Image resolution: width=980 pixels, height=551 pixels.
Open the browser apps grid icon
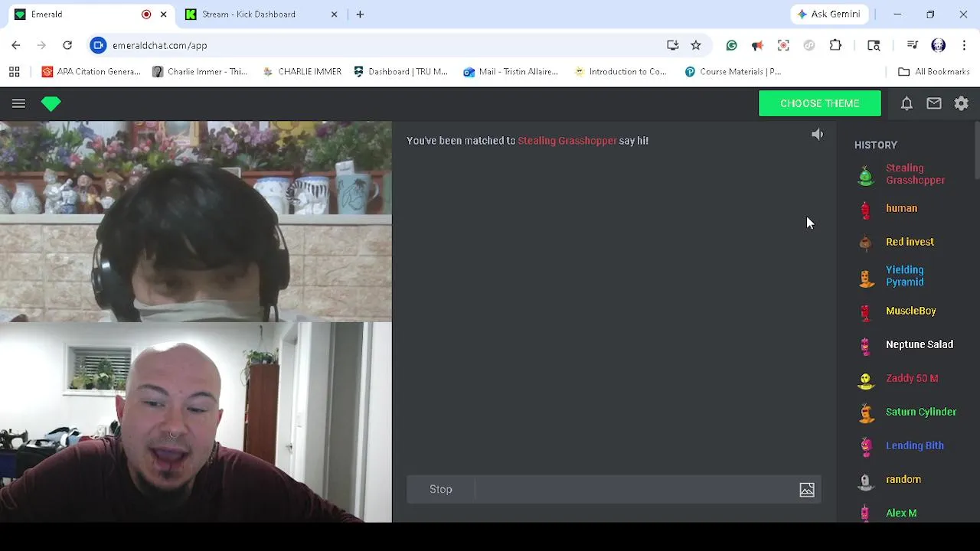(14, 71)
